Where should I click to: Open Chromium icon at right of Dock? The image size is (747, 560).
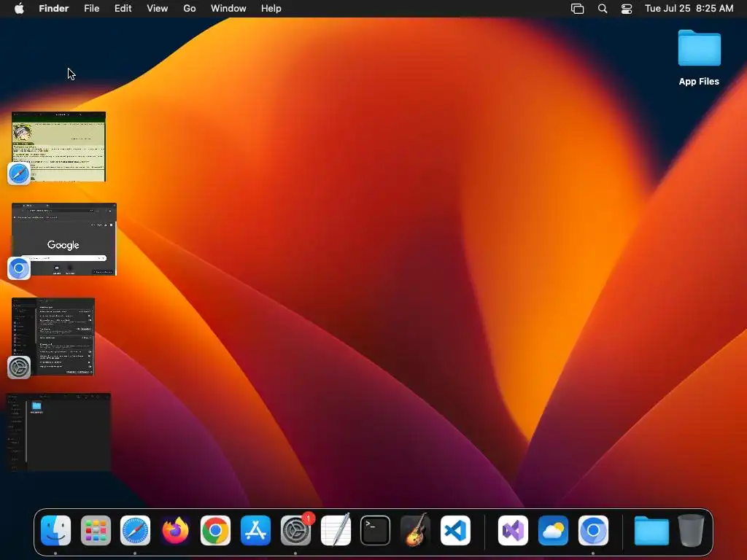593,531
